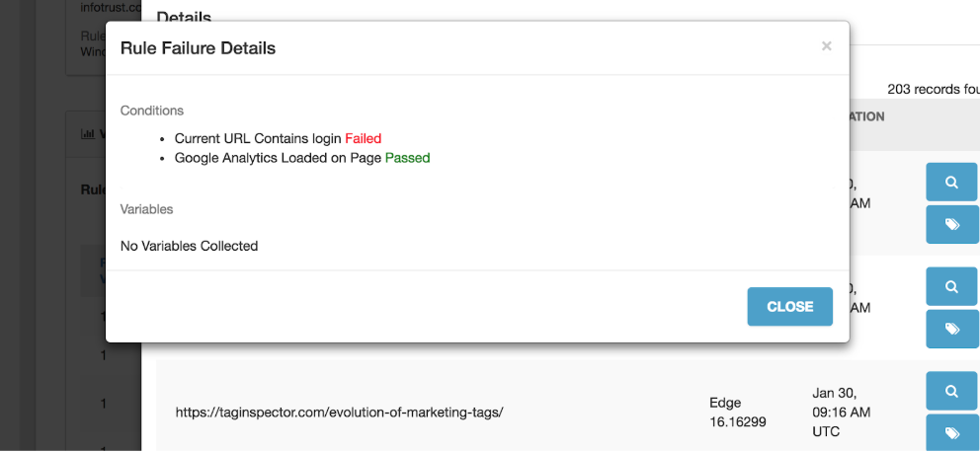Dismiss the Rule Failure Details dialog via X

pyautogui.click(x=826, y=46)
